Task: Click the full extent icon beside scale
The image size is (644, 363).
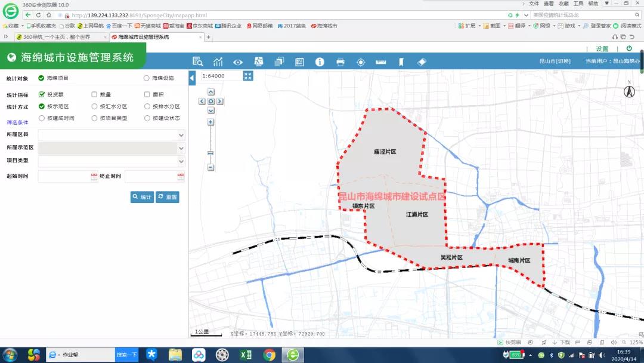Action: (x=249, y=76)
